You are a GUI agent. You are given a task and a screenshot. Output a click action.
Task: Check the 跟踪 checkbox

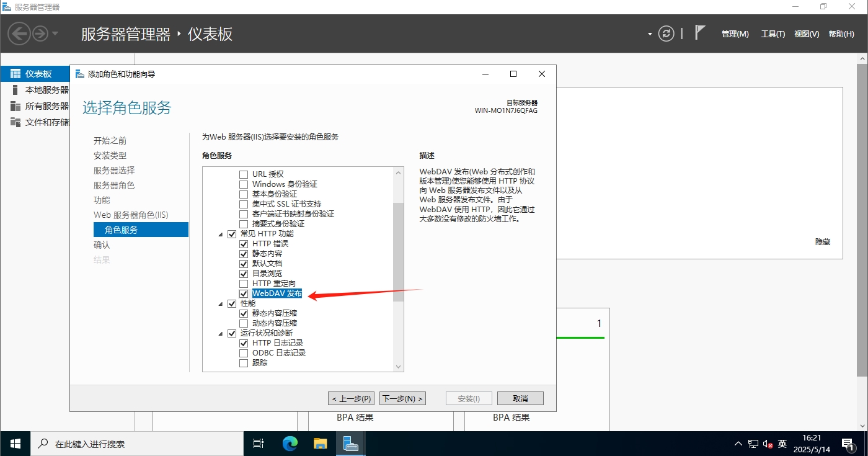244,363
